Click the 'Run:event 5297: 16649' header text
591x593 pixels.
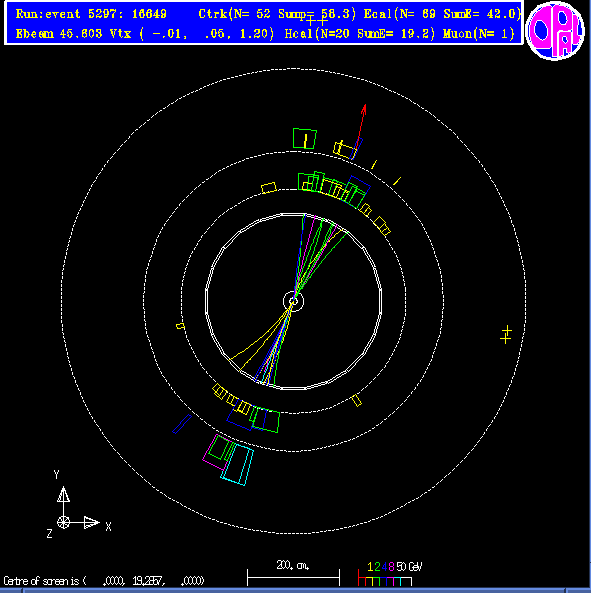click(91, 14)
